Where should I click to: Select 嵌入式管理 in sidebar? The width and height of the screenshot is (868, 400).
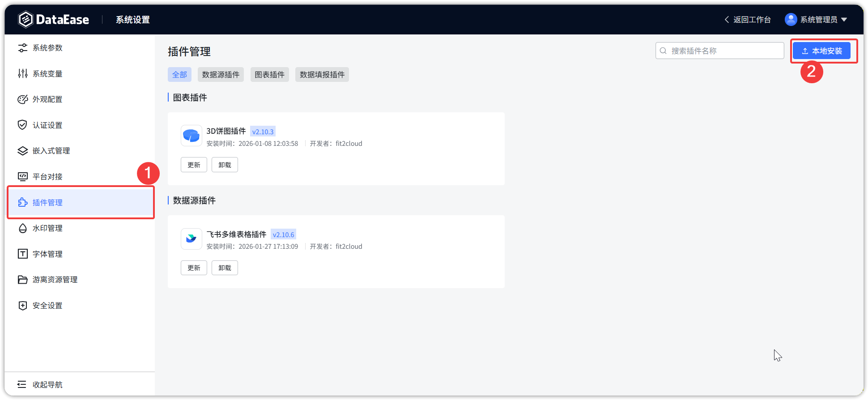[x=81, y=151]
